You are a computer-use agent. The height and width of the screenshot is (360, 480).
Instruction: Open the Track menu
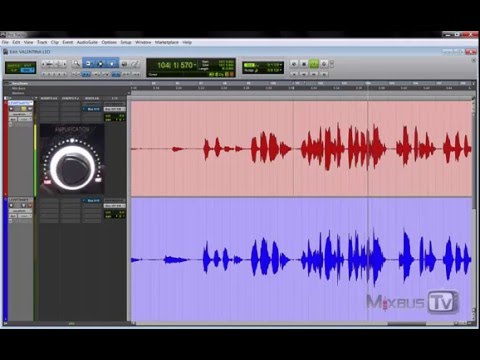point(42,42)
